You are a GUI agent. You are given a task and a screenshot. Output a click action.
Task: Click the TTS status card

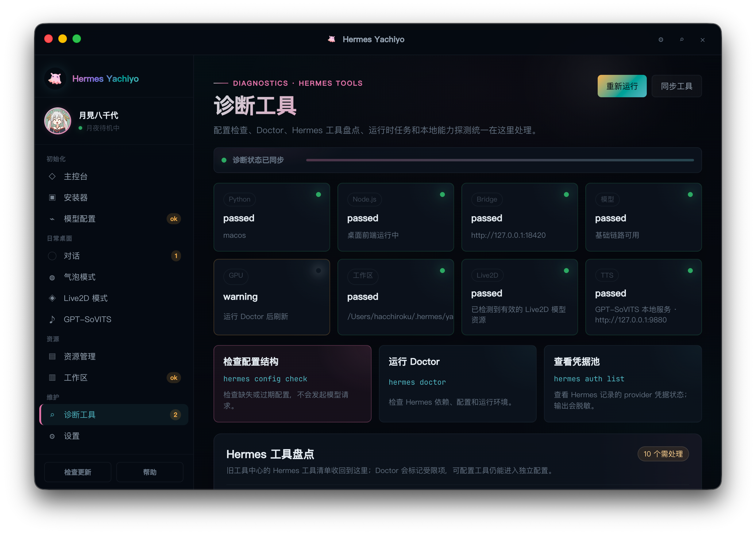[x=643, y=297]
